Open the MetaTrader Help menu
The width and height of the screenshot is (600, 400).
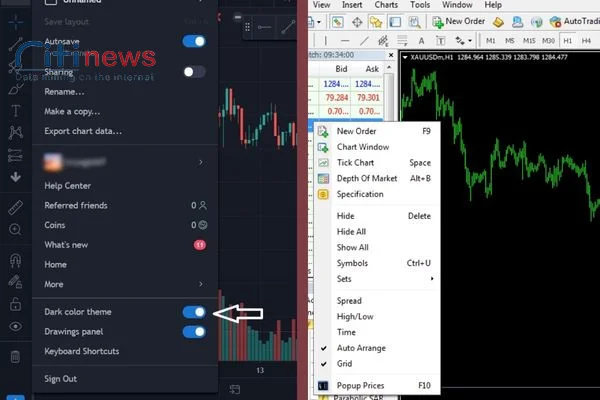coord(493,5)
